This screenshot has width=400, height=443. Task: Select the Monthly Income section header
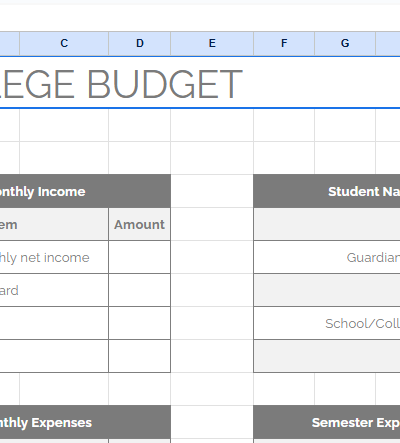click(85, 191)
